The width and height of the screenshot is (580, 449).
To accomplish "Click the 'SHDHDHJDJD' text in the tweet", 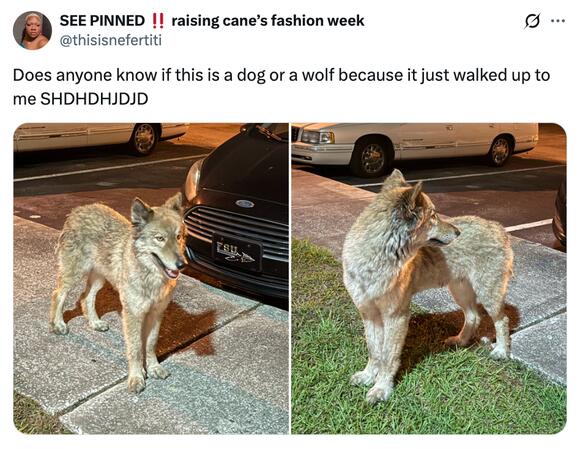I will [94, 99].
